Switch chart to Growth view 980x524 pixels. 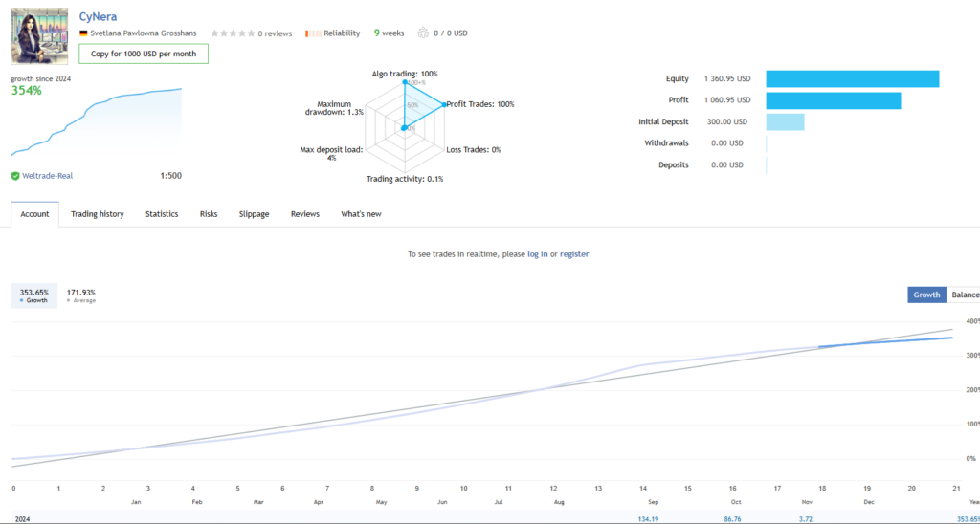pos(926,295)
